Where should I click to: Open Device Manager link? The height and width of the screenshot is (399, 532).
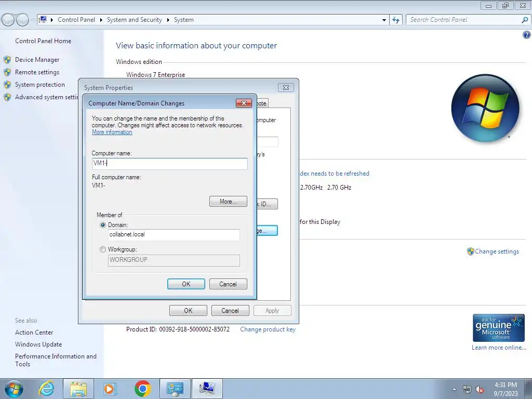coord(37,60)
